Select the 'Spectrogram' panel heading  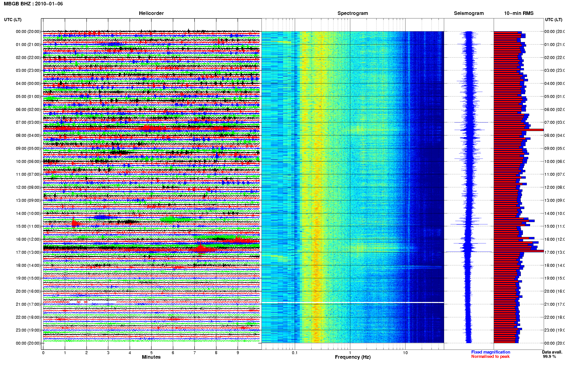pos(353,13)
